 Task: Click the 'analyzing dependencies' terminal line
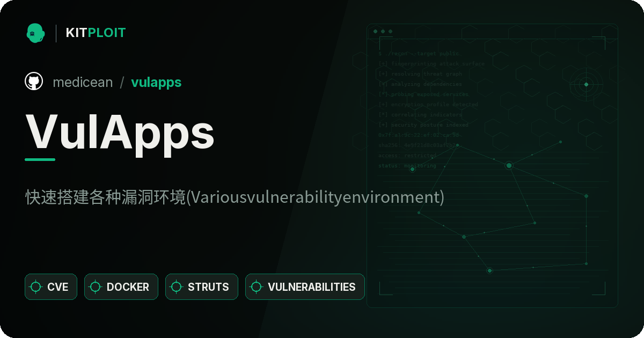pyautogui.click(x=420, y=84)
